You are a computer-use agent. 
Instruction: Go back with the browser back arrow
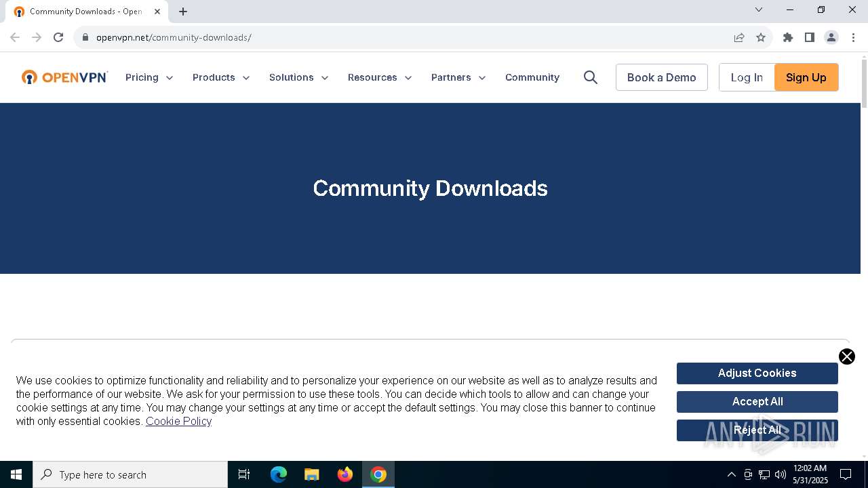[15, 37]
